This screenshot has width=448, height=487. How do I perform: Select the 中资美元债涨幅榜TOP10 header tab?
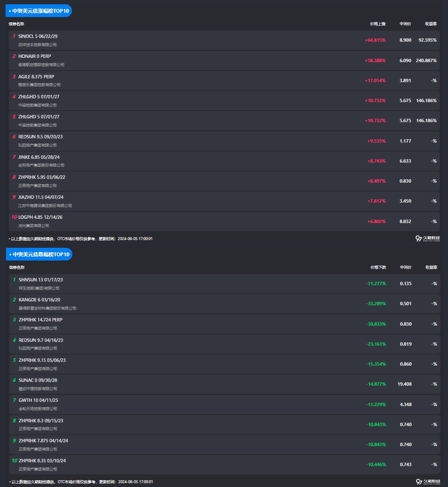click(39, 11)
